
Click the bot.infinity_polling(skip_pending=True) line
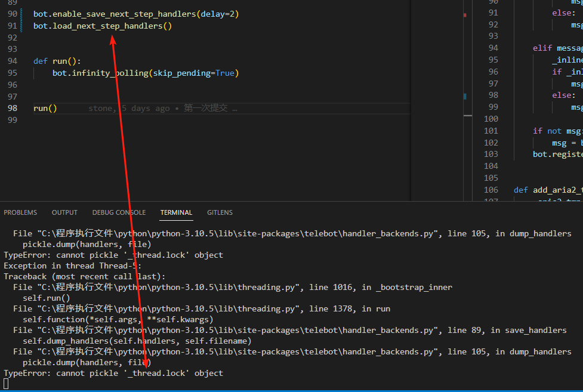[x=146, y=73]
